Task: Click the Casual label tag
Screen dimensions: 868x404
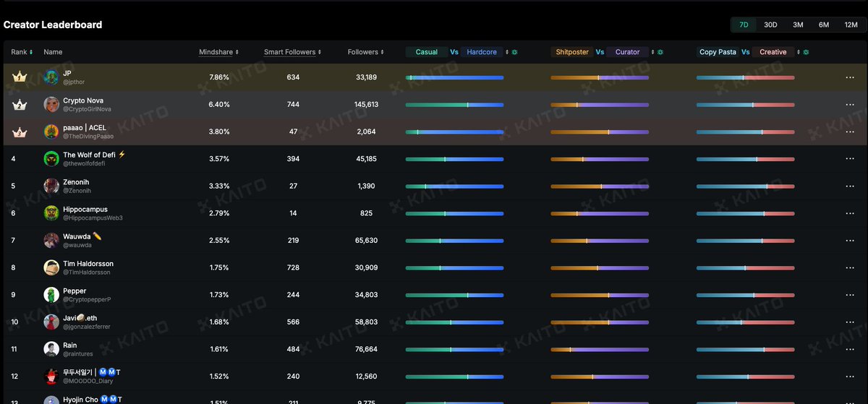Action: pyautogui.click(x=427, y=52)
